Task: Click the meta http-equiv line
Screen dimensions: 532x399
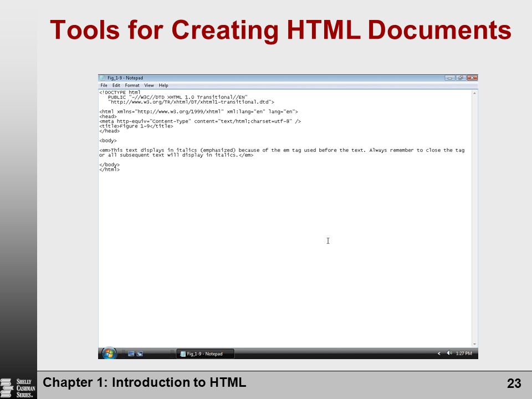Action: (200, 121)
